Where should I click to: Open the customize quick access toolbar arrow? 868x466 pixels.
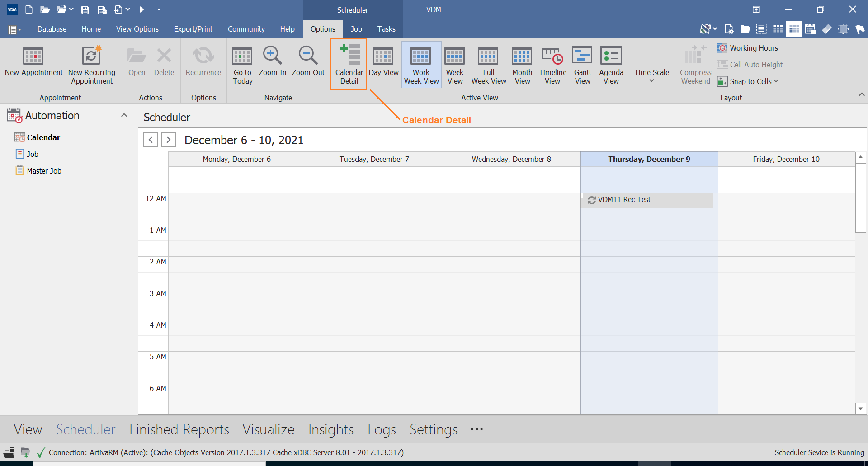click(x=159, y=9)
